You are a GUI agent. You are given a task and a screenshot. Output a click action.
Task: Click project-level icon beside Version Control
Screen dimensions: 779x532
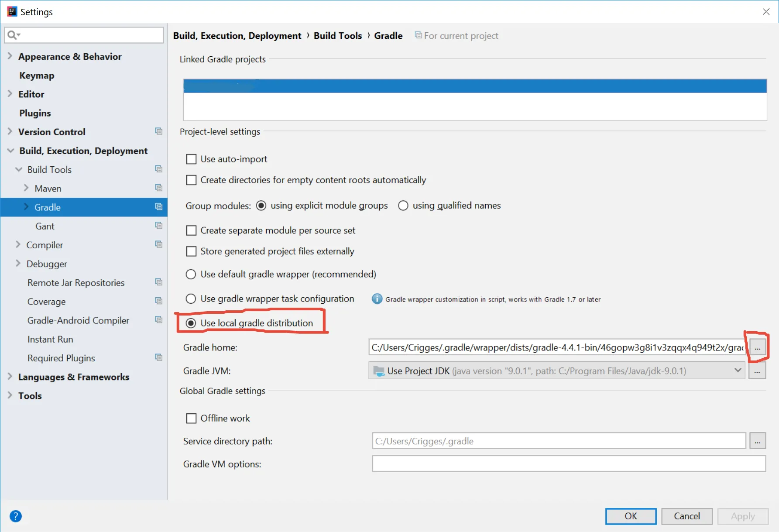159,131
